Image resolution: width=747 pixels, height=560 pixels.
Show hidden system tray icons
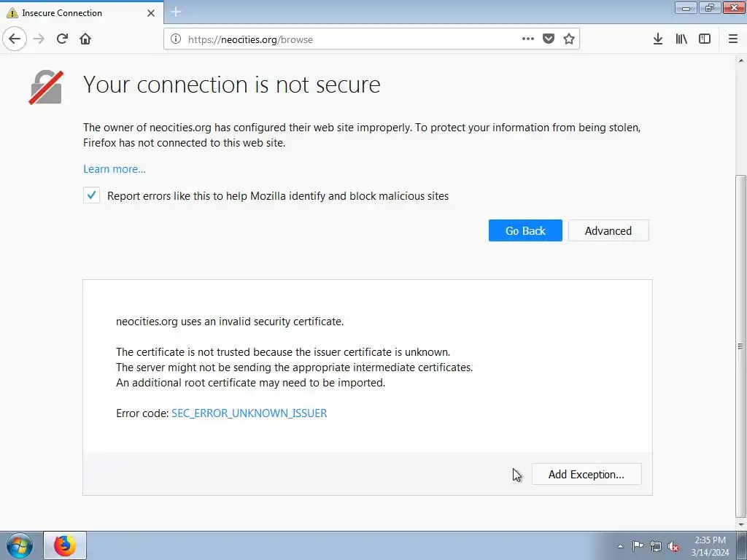click(x=620, y=546)
